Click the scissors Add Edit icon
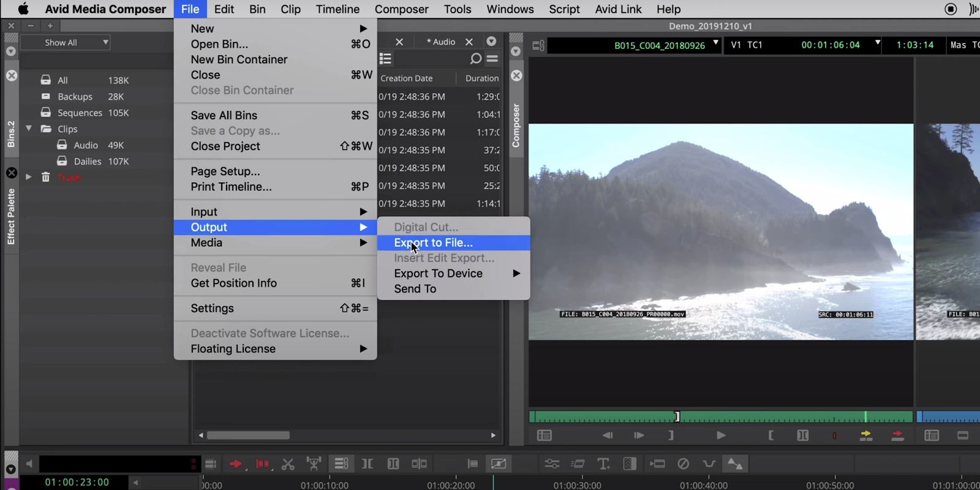Viewport: 980px width, 490px height. (x=288, y=464)
